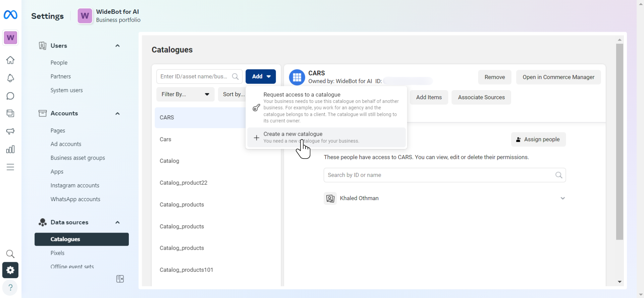This screenshot has width=644, height=298.
Task: Open the WideBot business account switcher in sidebar
Action: tap(10, 38)
